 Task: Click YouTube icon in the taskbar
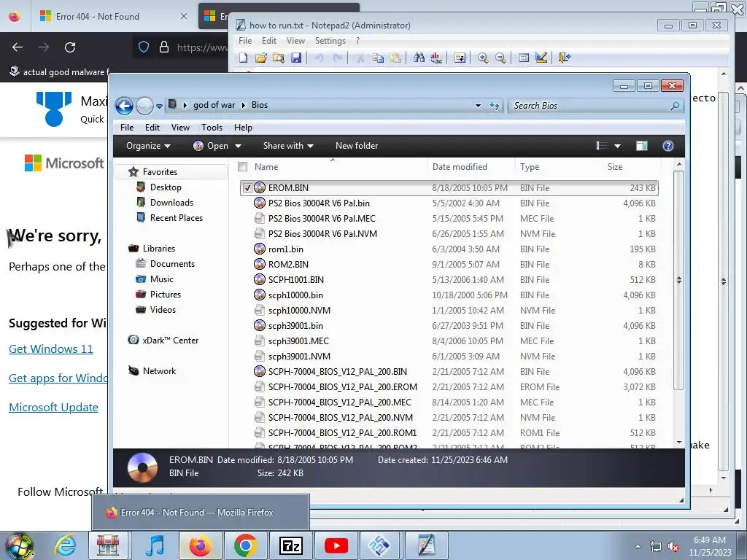(x=336, y=545)
